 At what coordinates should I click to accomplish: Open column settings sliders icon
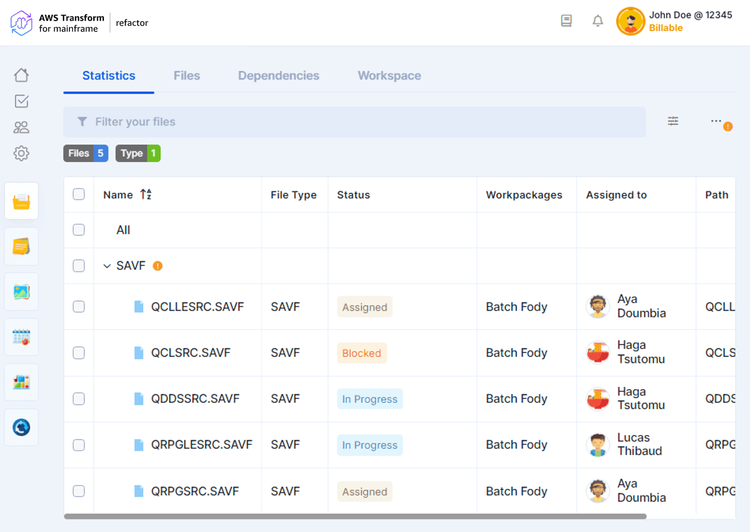(673, 121)
